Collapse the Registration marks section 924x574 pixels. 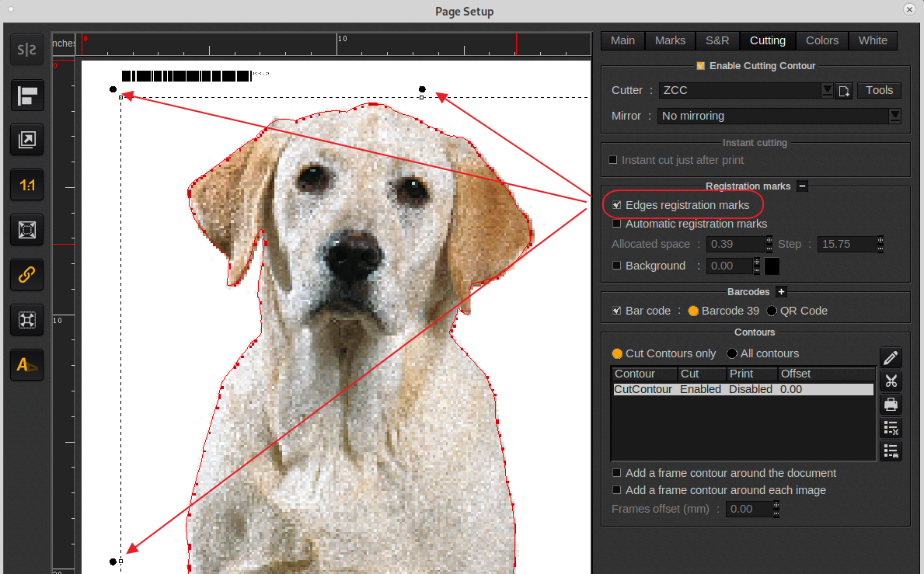803,186
